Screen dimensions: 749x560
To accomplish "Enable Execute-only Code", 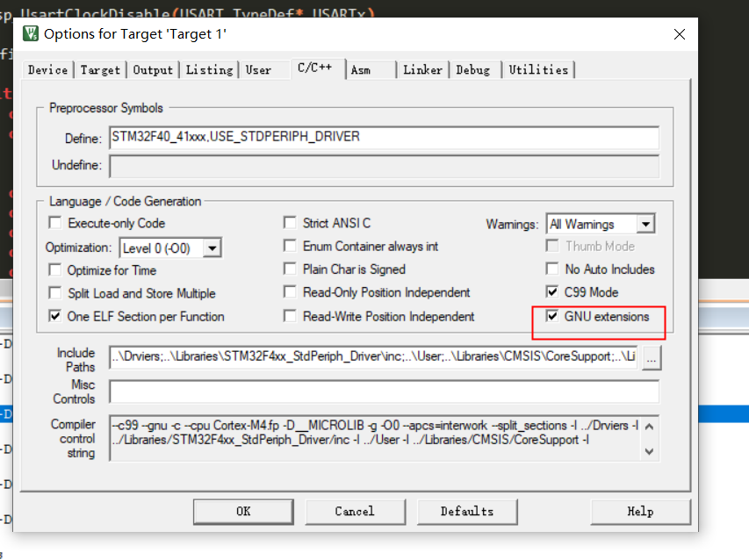I will click(x=55, y=223).
